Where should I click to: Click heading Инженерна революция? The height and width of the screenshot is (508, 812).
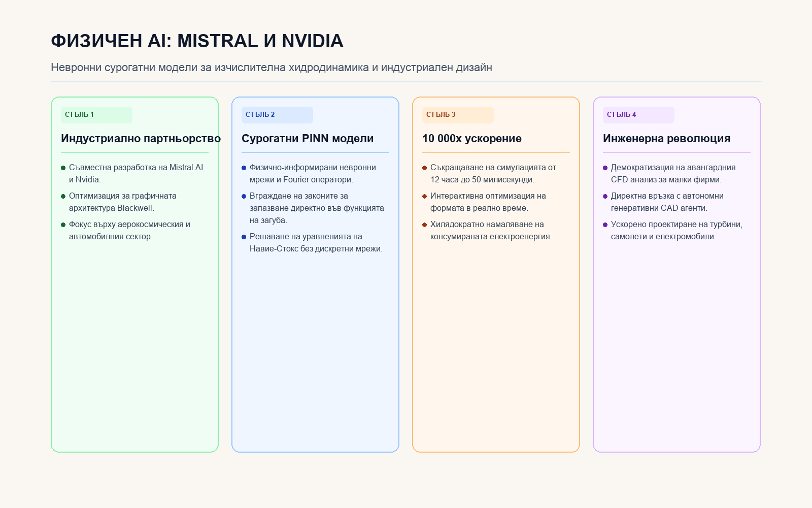click(x=666, y=139)
